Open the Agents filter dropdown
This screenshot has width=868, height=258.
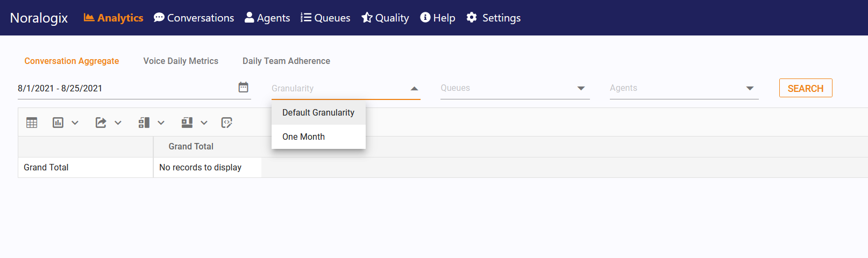[750, 88]
